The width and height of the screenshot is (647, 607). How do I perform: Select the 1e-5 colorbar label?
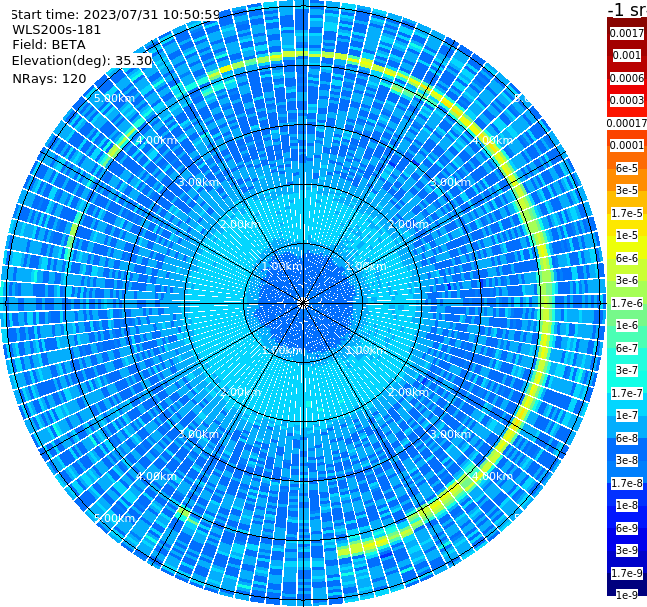pyautogui.click(x=627, y=235)
